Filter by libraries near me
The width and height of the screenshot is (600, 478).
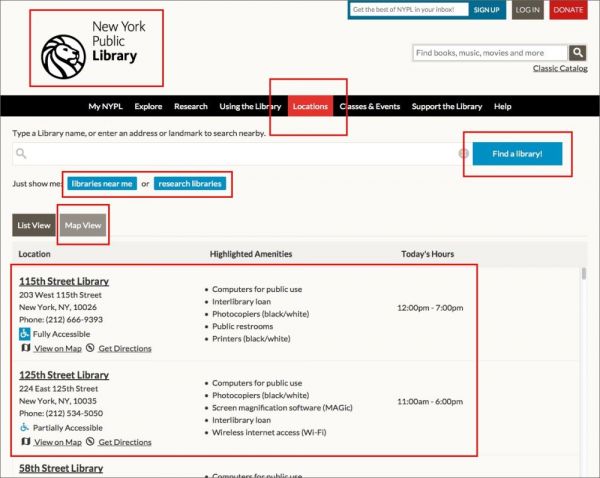[102, 184]
